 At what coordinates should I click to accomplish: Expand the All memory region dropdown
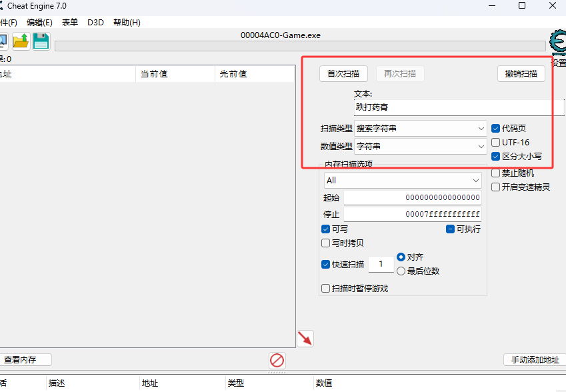pyautogui.click(x=403, y=181)
